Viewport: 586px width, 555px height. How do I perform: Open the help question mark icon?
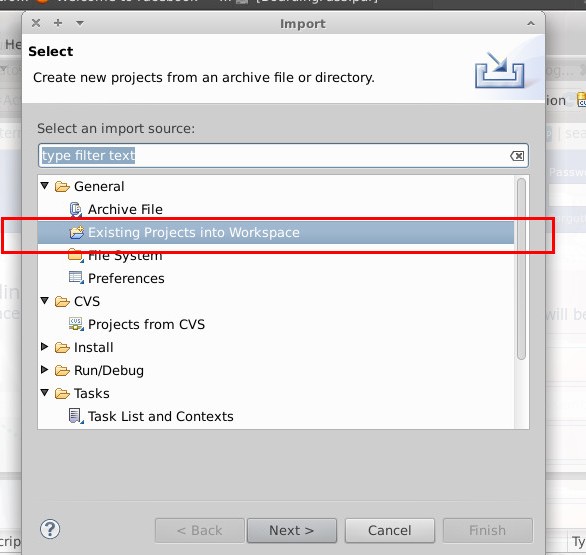pyautogui.click(x=50, y=529)
